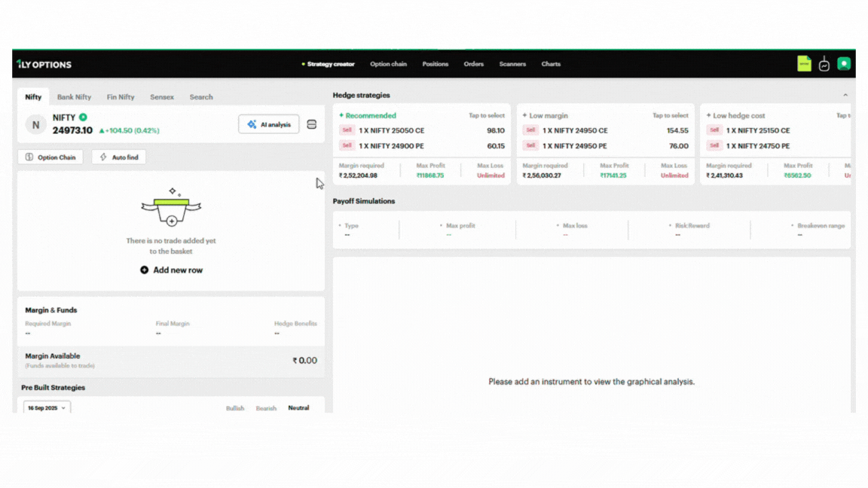Switch to the Bank Nifty tab
This screenshot has height=488, width=868.
(x=74, y=97)
